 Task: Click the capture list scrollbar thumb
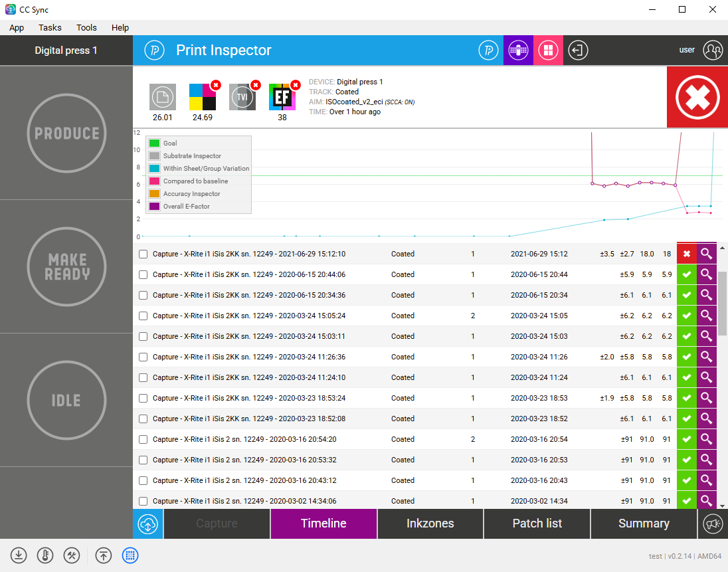pos(722,304)
